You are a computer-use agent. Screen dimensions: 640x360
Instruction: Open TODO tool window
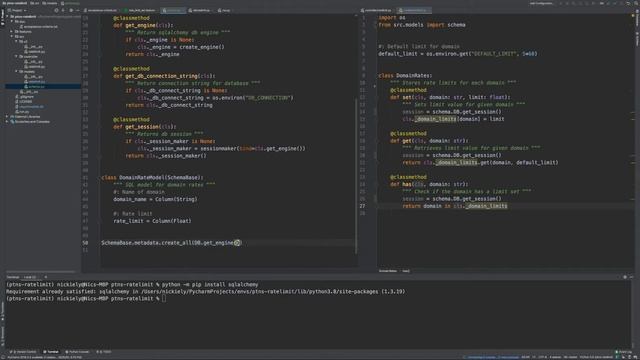coord(104,351)
